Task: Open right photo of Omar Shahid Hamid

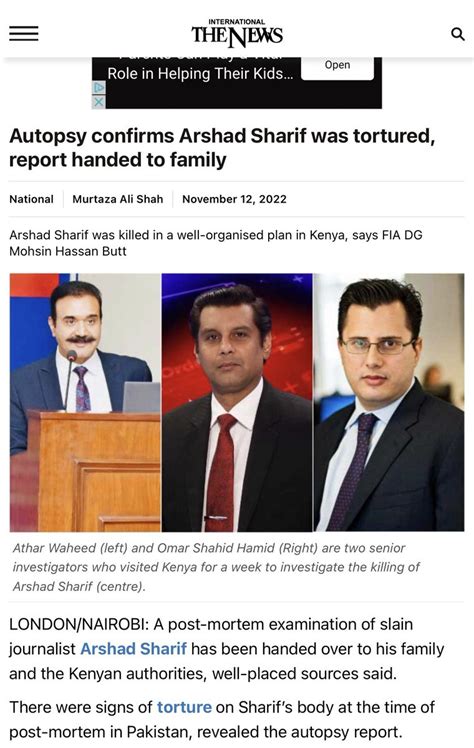Action: [389, 402]
